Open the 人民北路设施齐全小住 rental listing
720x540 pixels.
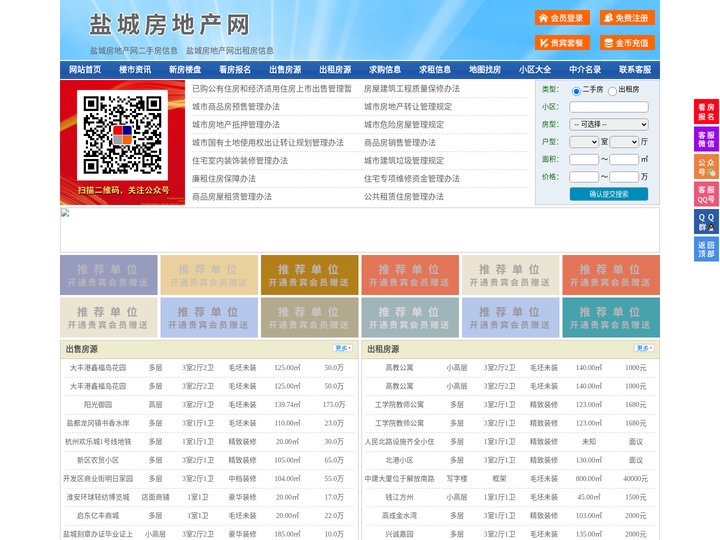coord(399,441)
